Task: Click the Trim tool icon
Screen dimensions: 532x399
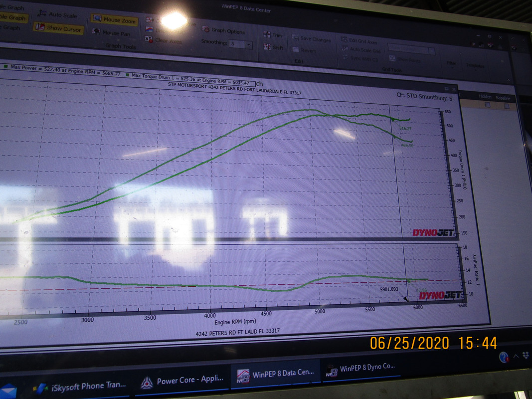Action: pos(267,34)
